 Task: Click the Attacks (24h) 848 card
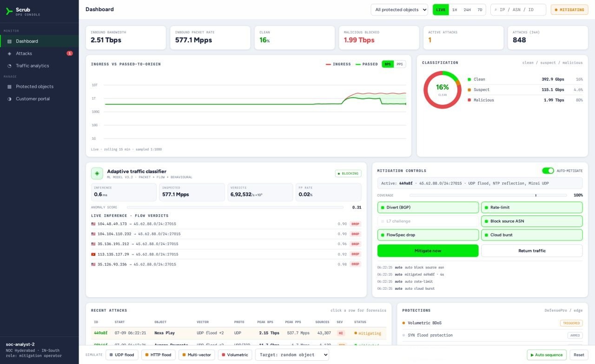[548, 38]
